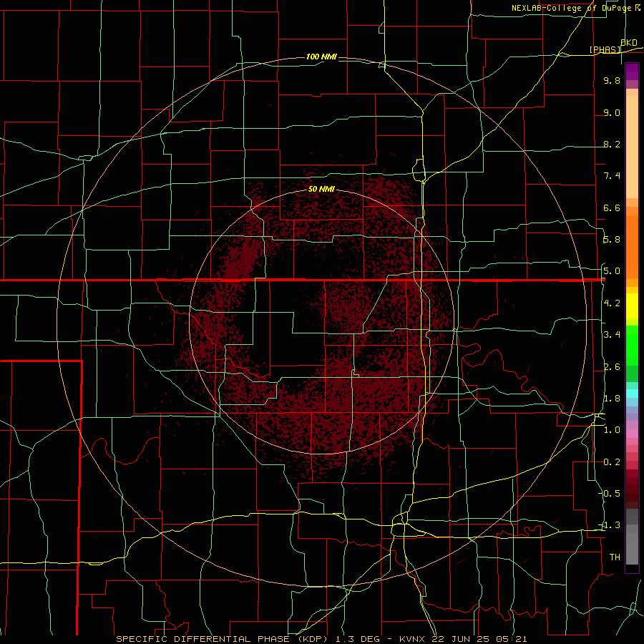Image resolution: width=644 pixels, height=644 pixels.
Task: Click the OKD label above the color bar
Action: tap(628, 42)
